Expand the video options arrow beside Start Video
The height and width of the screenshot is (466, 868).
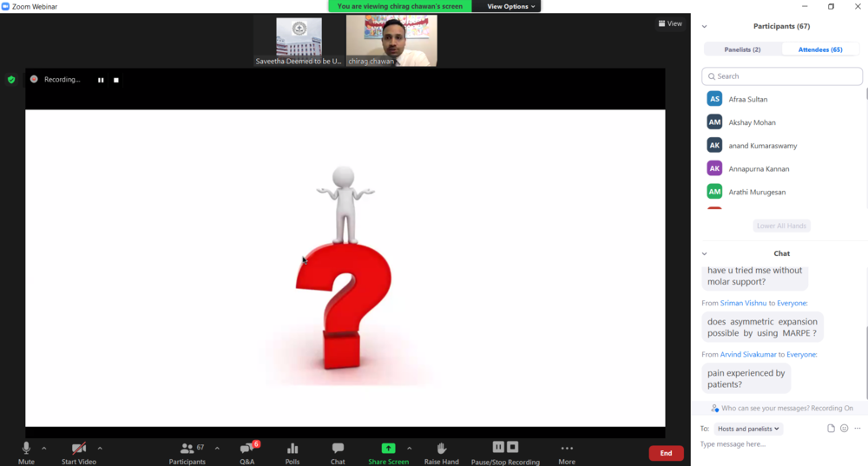[x=100, y=449]
